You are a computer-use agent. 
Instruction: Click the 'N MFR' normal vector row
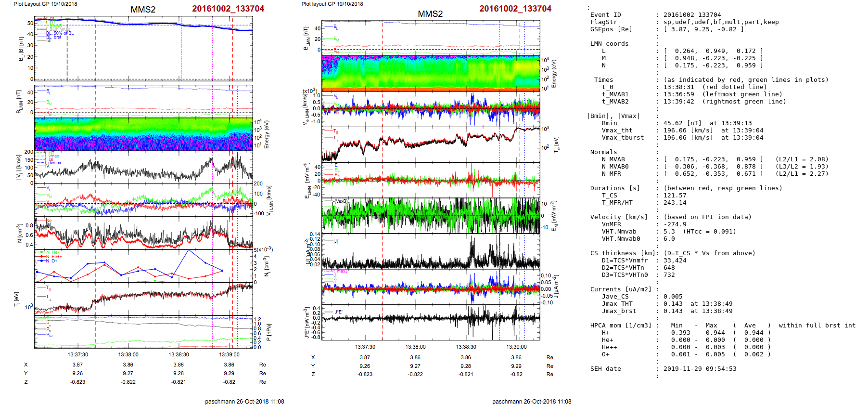(611, 174)
